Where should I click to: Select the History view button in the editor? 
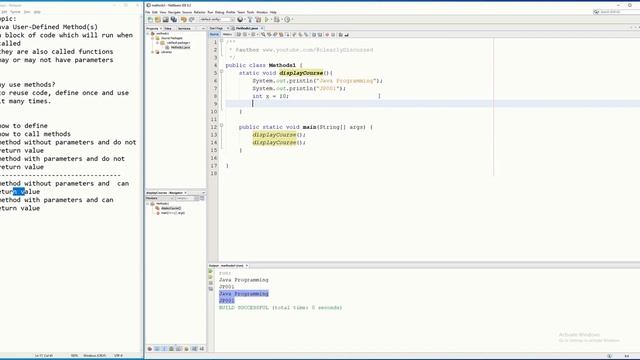pyautogui.click(x=227, y=35)
